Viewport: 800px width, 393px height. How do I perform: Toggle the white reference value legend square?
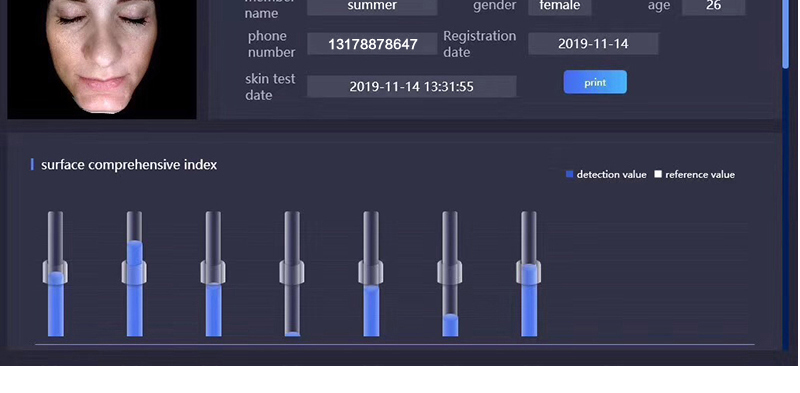(658, 174)
